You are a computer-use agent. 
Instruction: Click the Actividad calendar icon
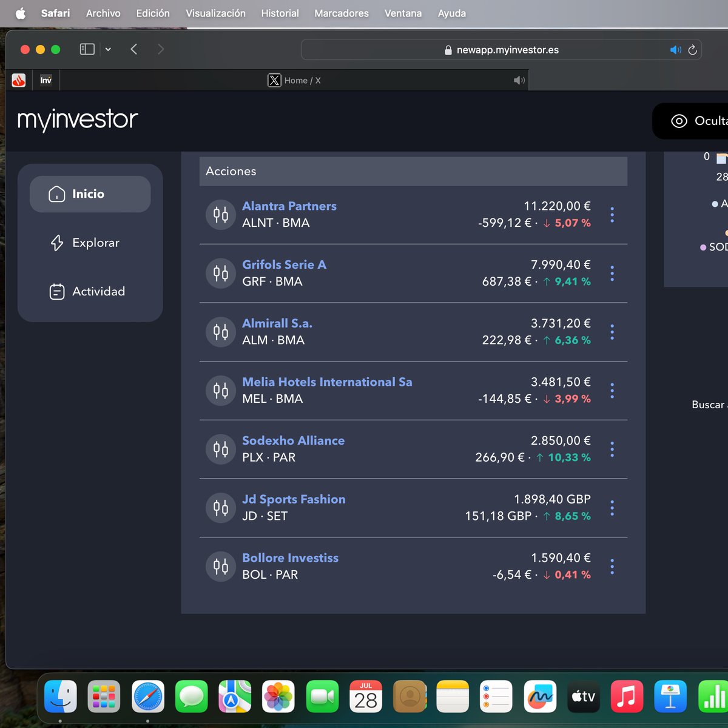pyautogui.click(x=56, y=292)
